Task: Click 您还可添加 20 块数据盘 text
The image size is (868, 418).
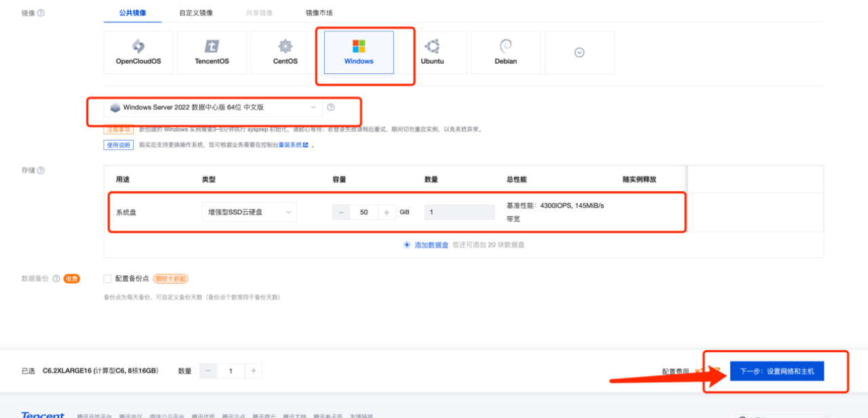Action: (x=488, y=245)
